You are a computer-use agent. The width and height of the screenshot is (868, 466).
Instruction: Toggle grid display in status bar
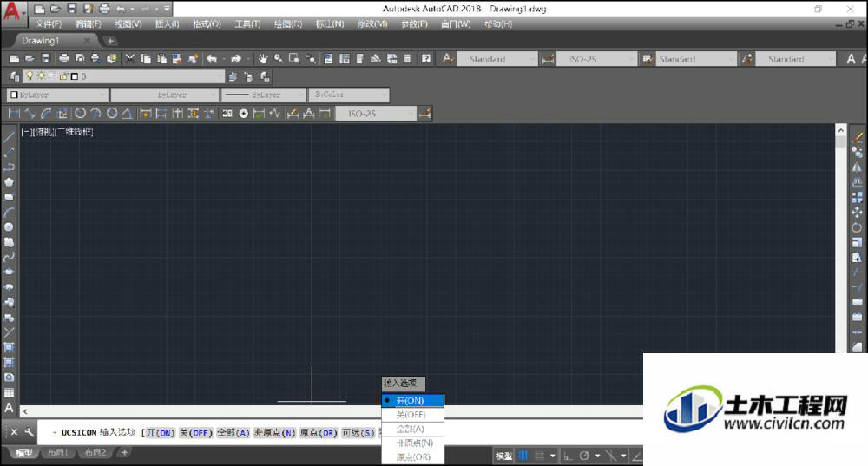click(523, 456)
